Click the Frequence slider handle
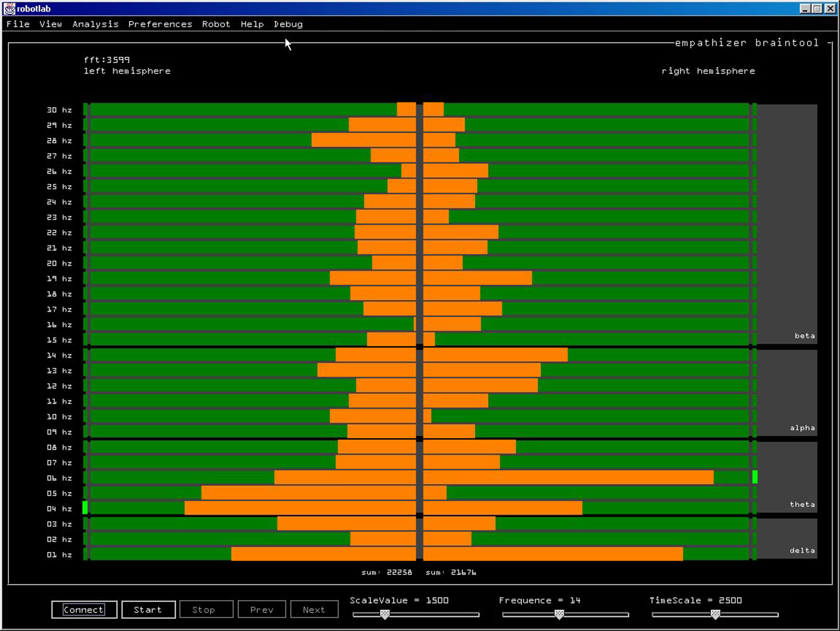Image resolution: width=840 pixels, height=631 pixels. [x=559, y=615]
